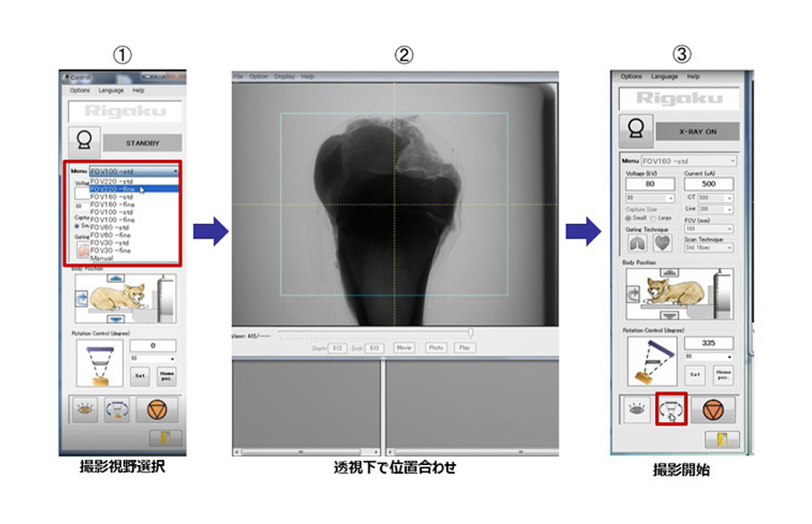Start CT scan icon in STANDBY panel
812x524 pixels.
coord(117,410)
